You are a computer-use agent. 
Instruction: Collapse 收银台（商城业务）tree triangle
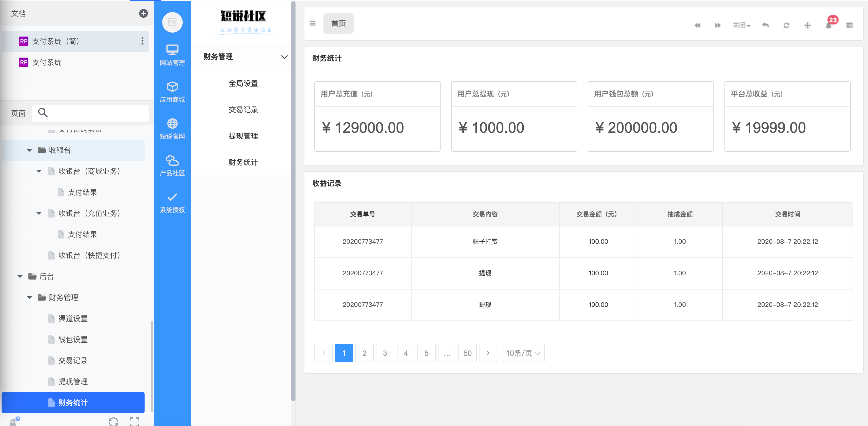coord(39,171)
